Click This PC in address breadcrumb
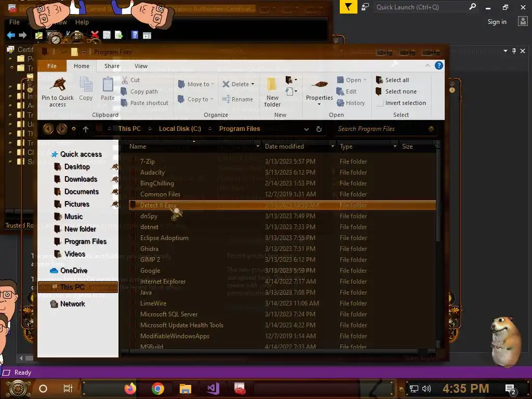Screen dimensions: 532x399 [129, 129]
